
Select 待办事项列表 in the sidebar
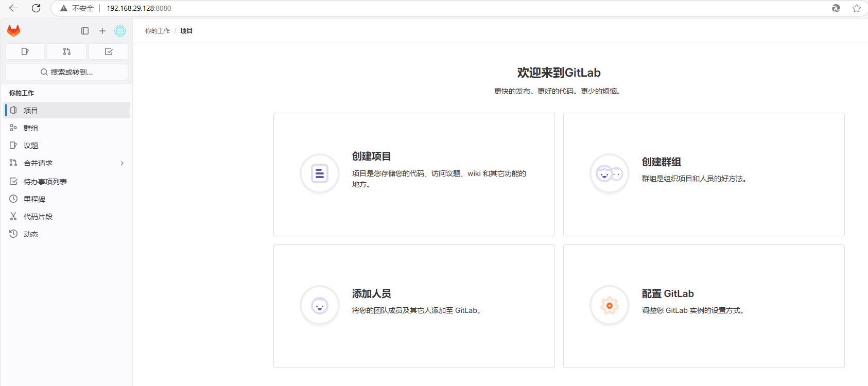click(67, 182)
